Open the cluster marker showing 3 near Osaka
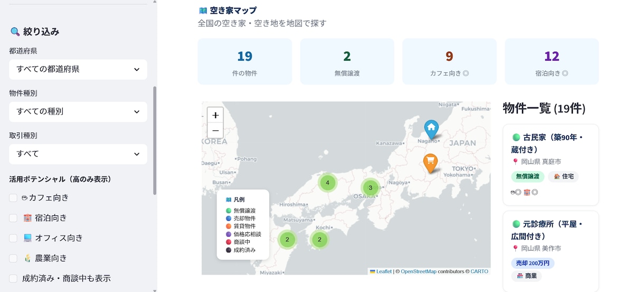Screen dimensions: 644x292 (371, 187)
